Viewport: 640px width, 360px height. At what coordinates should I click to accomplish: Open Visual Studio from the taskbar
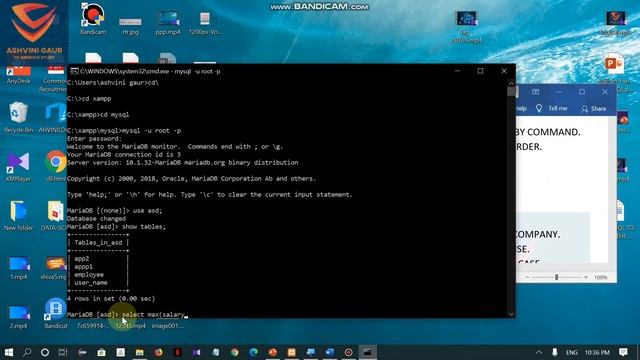(x=196, y=352)
